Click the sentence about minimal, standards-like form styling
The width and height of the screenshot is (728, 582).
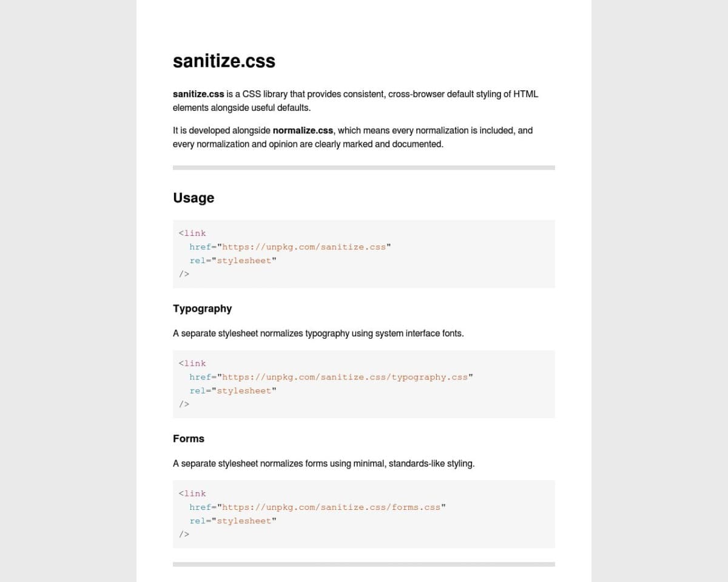pyautogui.click(x=323, y=464)
